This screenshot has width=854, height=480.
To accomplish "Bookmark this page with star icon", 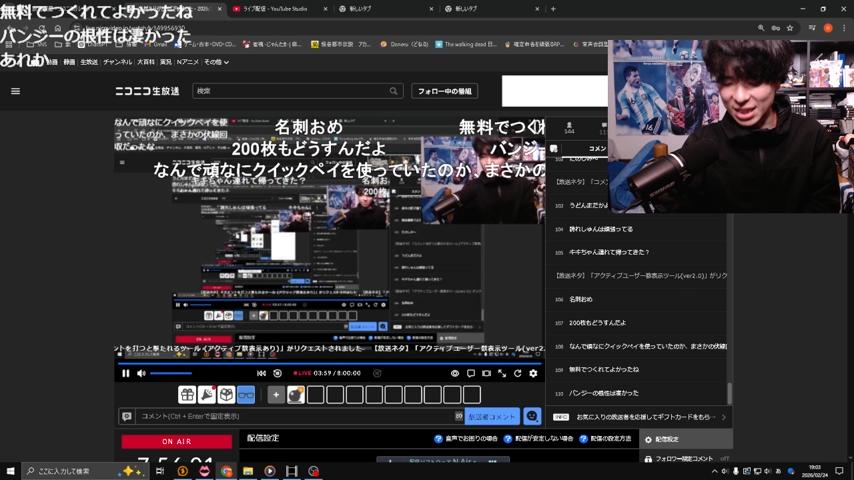I will click(790, 28).
